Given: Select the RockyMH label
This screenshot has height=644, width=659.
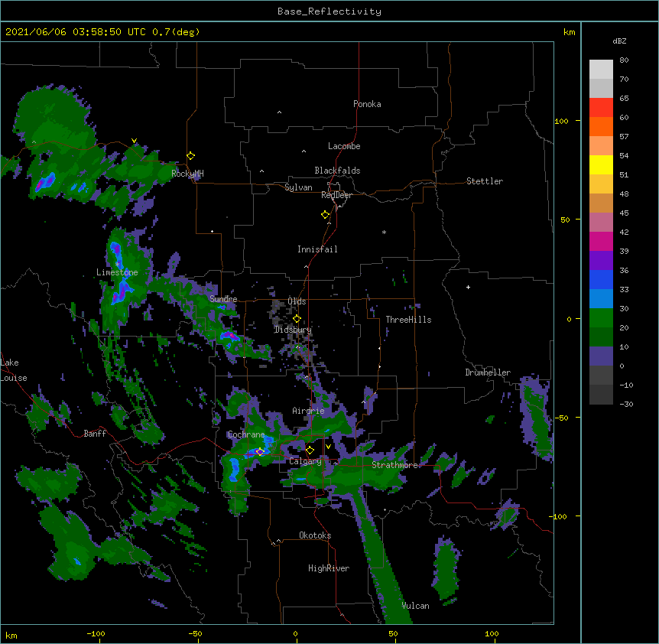Looking at the screenshot, I should [x=187, y=174].
